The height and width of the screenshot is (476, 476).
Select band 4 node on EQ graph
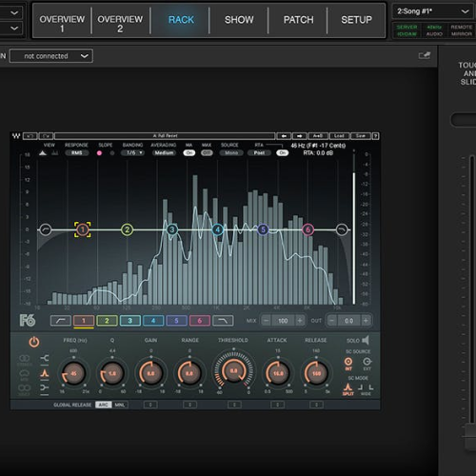pos(218,229)
